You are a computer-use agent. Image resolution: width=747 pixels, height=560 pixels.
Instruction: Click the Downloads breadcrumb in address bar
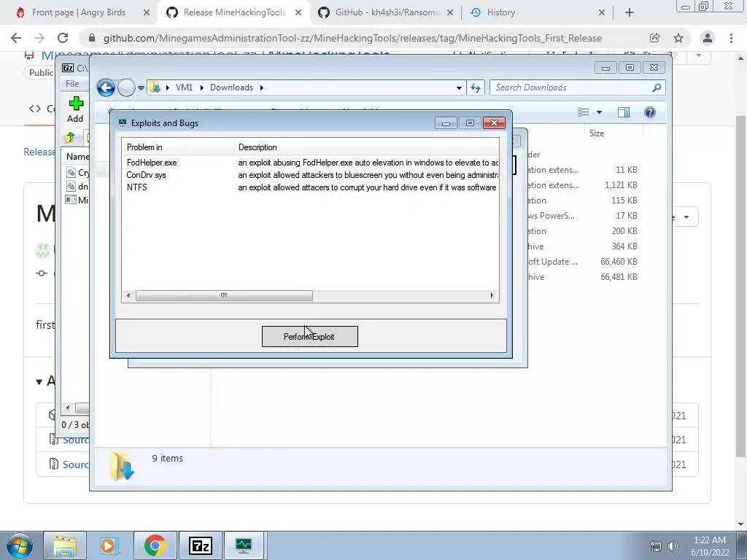[x=231, y=87]
